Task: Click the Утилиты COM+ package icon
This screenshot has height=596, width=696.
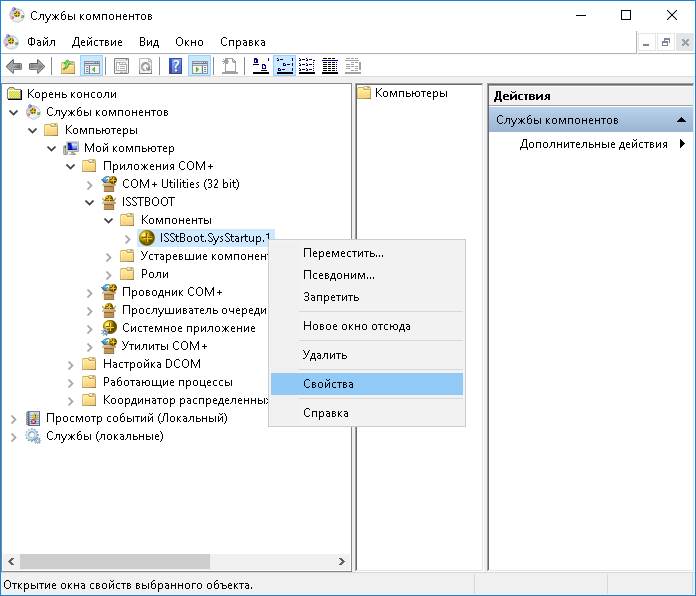Action: pos(109,346)
